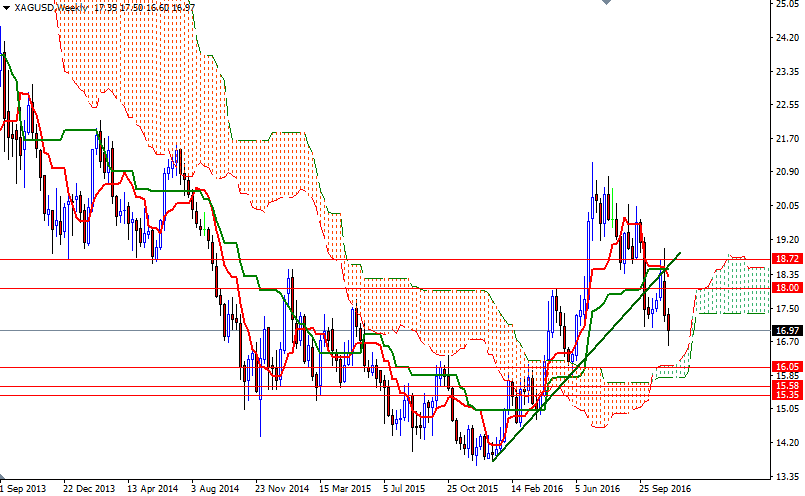Click the current price label 16.97
Viewport: 805px width, 496px height.
point(787,330)
